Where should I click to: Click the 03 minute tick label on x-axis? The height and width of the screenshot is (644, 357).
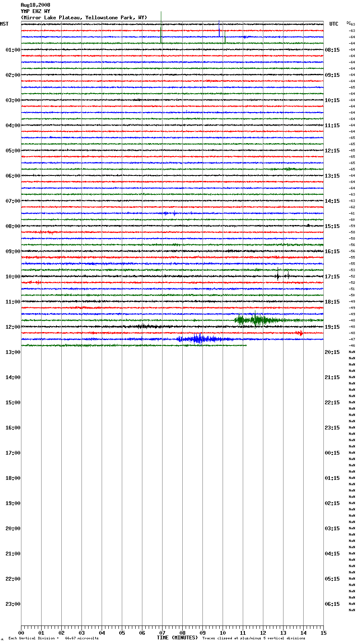click(x=81, y=633)
